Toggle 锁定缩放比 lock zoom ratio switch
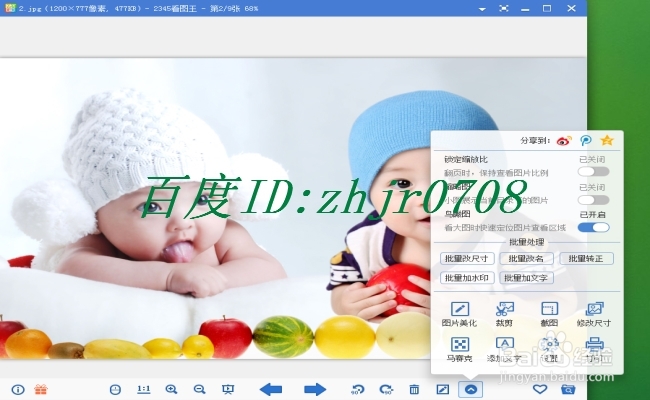Viewport: 650px width, 400px height. click(x=594, y=172)
